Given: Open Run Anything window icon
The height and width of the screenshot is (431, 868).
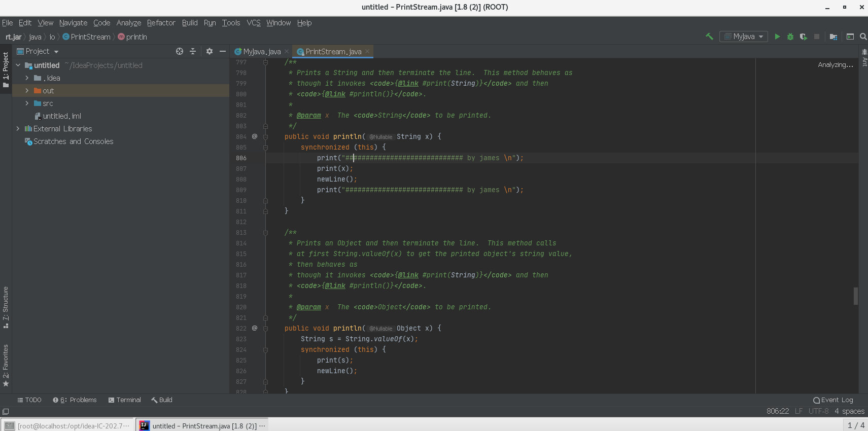Looking at the screenshot, I should coord(850,37).
